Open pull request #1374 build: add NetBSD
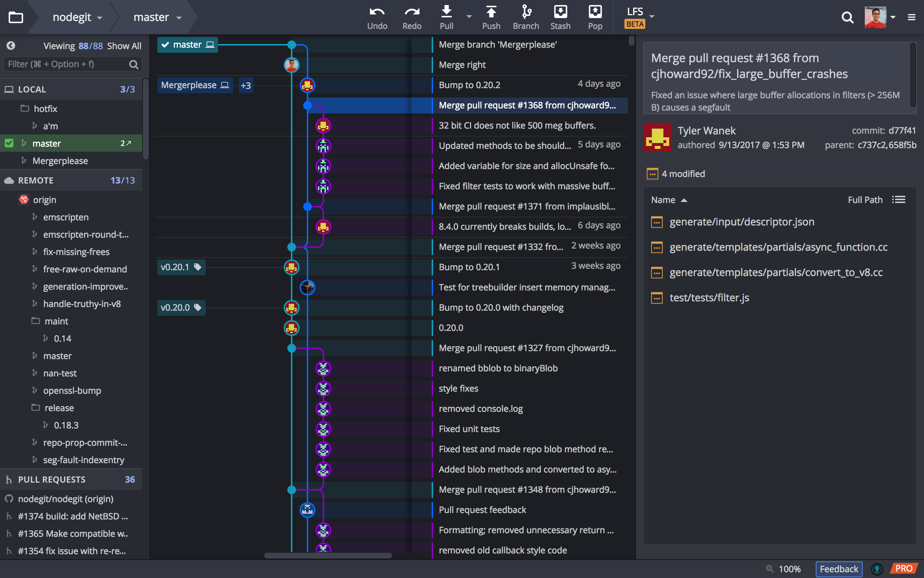The height and width of the screenshot is (578, 924). coord(73,516)
